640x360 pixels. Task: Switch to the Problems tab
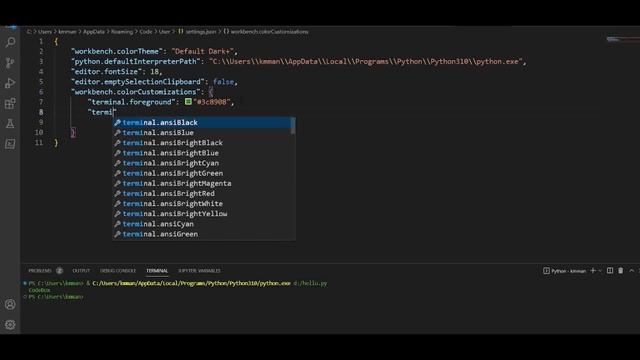click(x=40, y=271)
